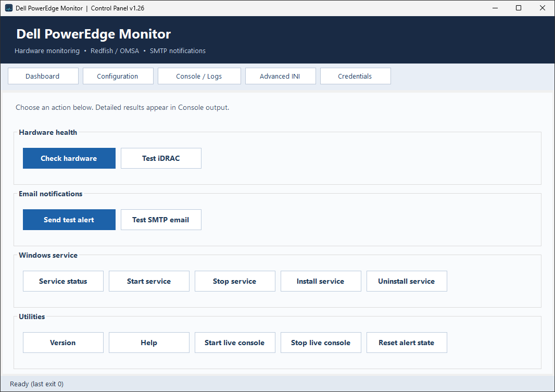Reset alert state
Image resolution: width=555 pixels, height=392 pixels.
407,343
